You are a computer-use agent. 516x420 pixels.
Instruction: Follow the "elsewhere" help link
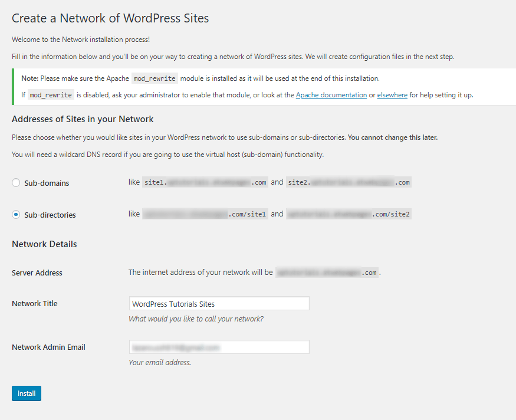coord(392,95)
